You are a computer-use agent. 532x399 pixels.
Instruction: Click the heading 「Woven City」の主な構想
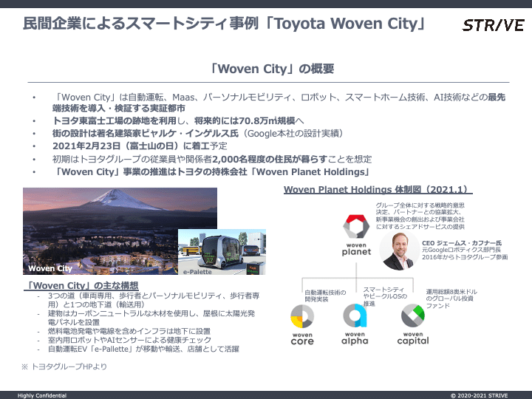(81, 285)
